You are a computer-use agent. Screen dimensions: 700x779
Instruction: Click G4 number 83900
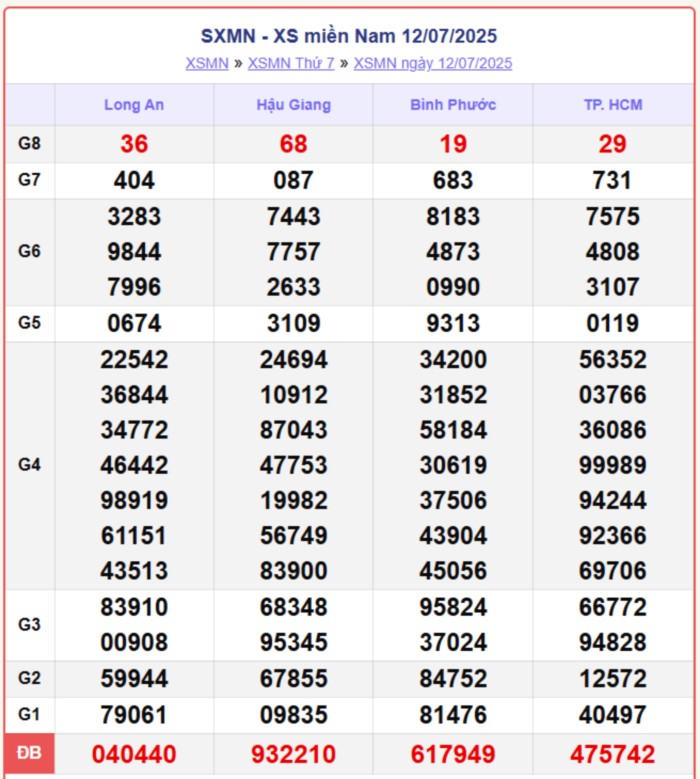[294, 570]
